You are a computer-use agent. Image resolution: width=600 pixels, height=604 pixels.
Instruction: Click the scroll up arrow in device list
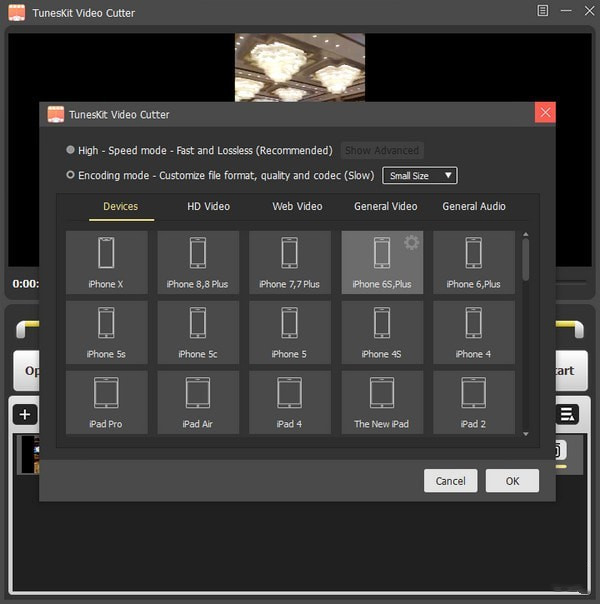(x=526, y=234)
